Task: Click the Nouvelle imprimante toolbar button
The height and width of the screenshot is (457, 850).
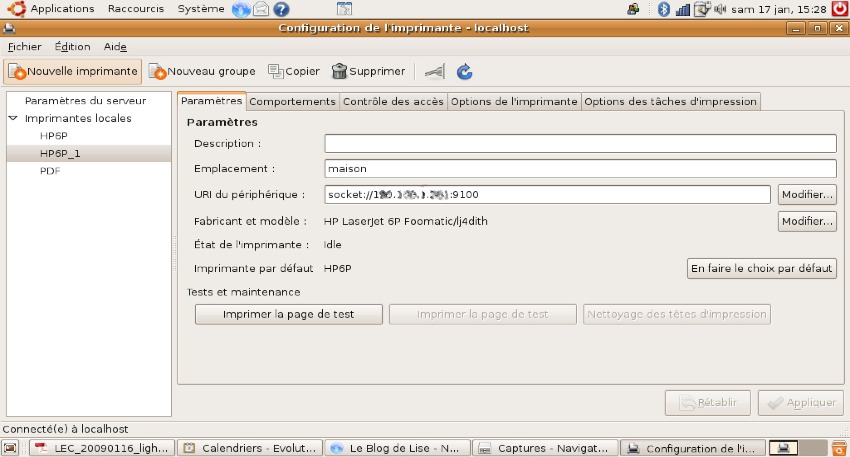Action: [x=72, y=72]
